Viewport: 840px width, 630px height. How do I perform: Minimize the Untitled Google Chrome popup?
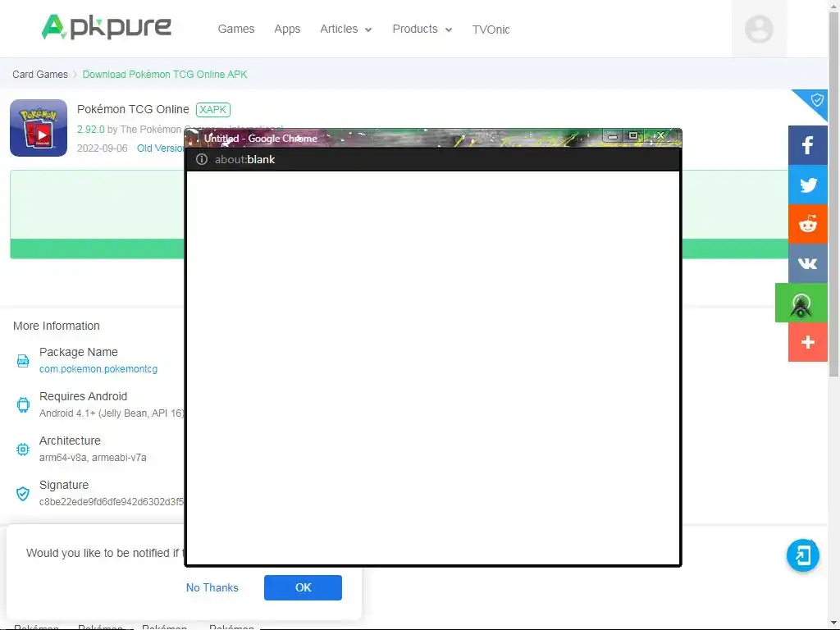[x=613, y=136]
